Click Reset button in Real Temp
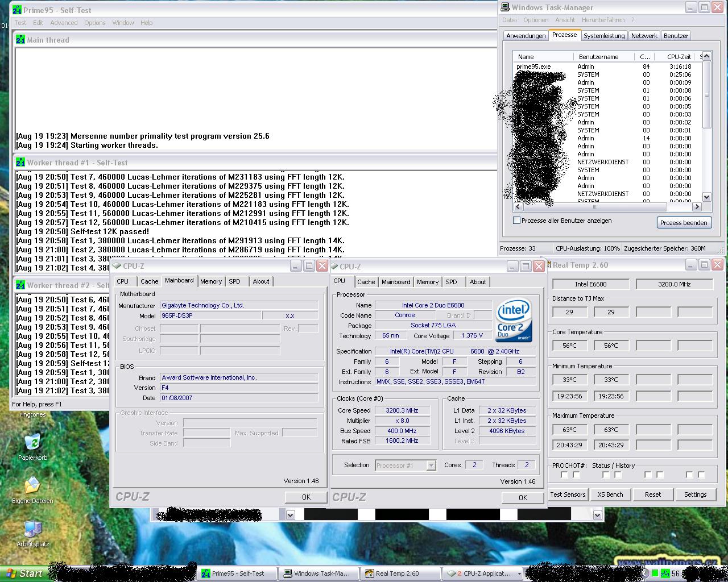The width and height of the screenshot is (728, 582). tap(653, 494)
